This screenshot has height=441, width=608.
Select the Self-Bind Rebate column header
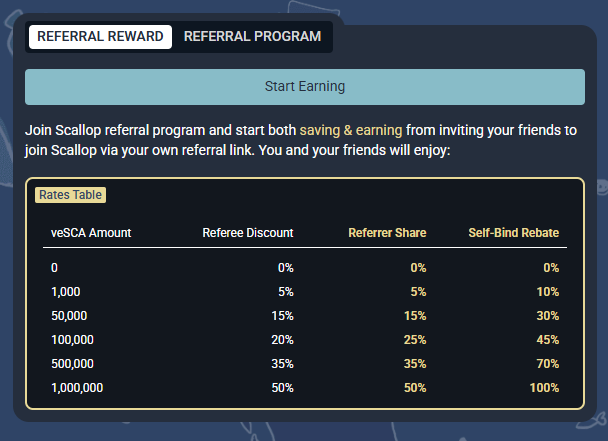pyautogui.click(x=513, y=233)
